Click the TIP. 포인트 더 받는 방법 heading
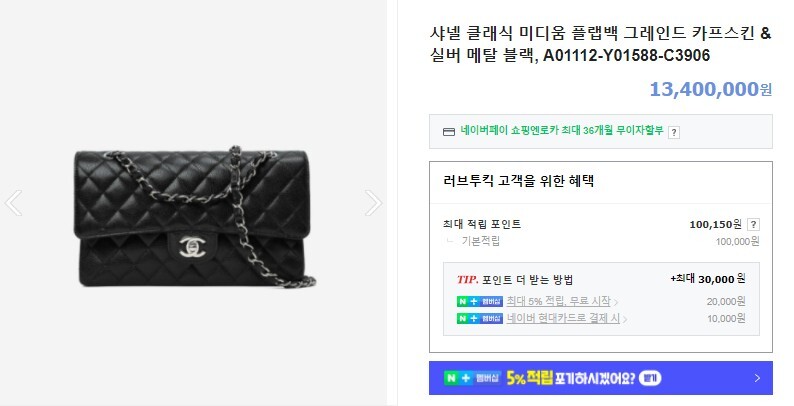 (x=515, y=279)
